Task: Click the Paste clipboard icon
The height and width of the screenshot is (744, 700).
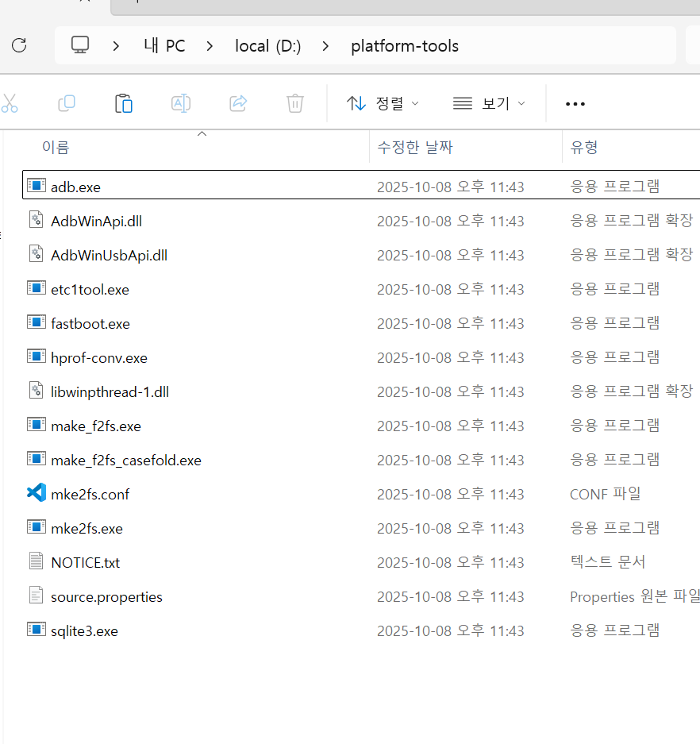Action: click(x=124, y=103)
